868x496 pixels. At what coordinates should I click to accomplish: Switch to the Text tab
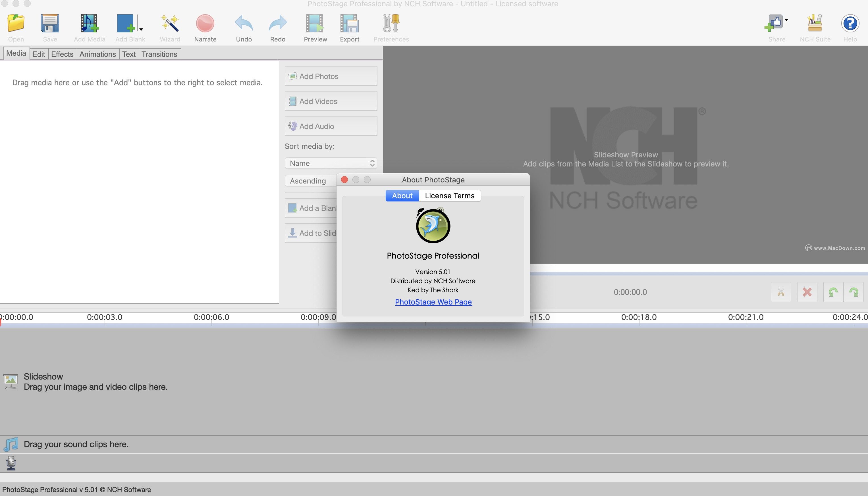[129, 54]
